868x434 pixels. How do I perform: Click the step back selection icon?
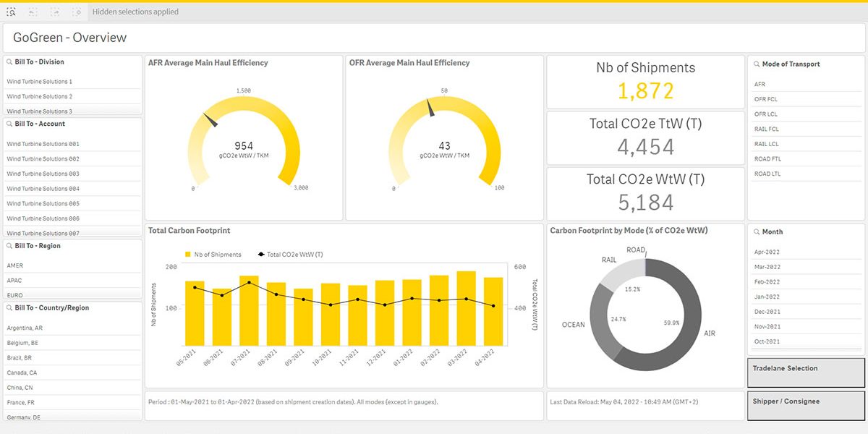33,12
